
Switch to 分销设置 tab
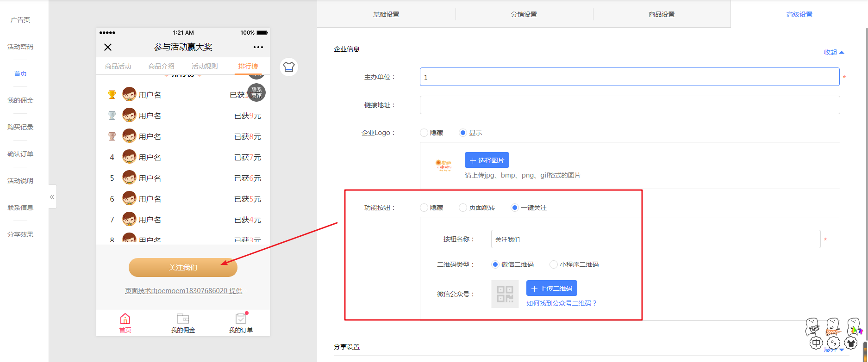click(524, 14)
